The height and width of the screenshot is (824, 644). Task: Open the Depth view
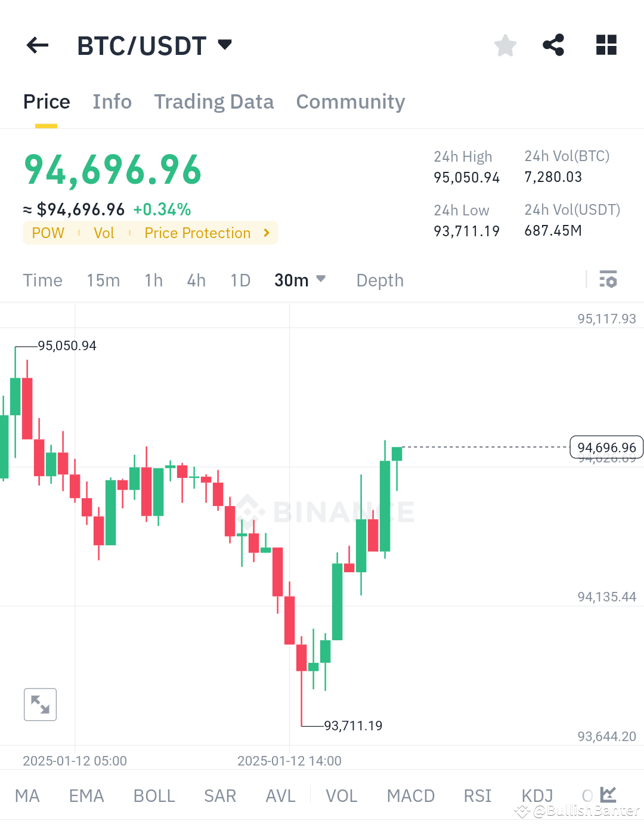379,280
